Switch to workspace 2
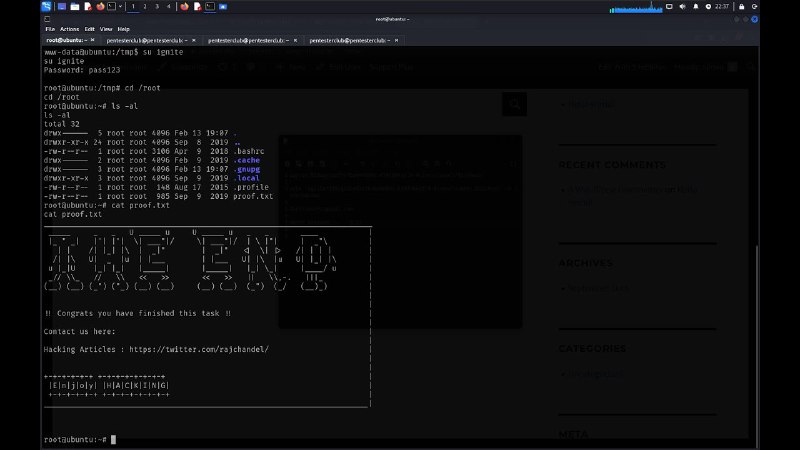 [x=145, y=7]
